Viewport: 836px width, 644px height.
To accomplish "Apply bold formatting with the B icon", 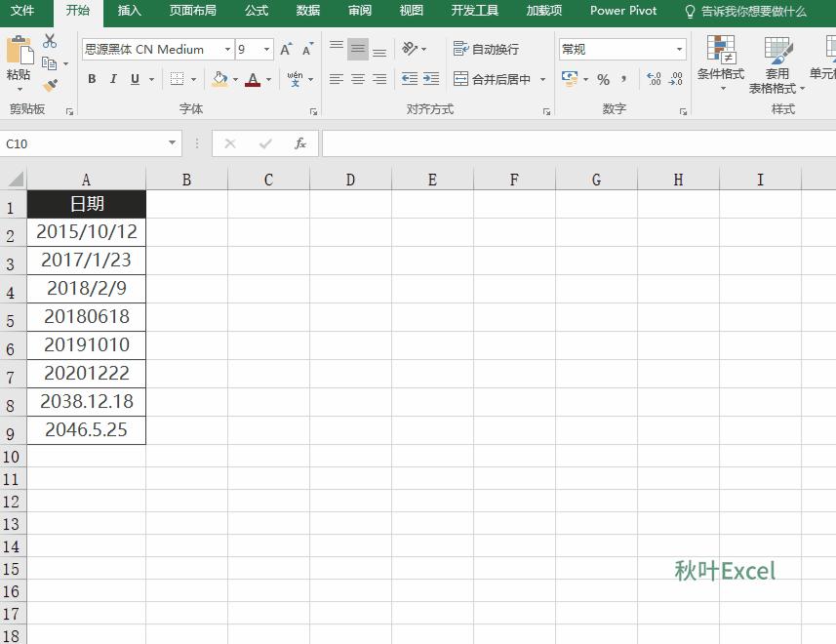I will (92, 79).
